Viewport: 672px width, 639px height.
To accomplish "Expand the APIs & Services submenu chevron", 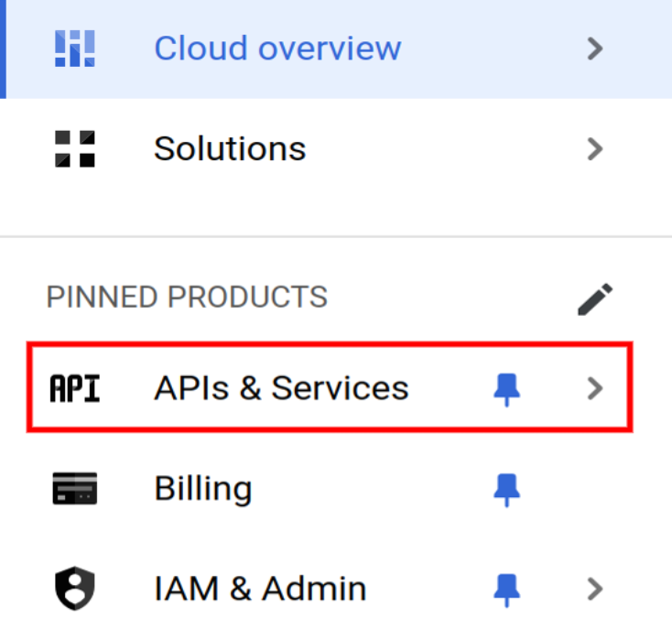I will [x=595, y=389].
